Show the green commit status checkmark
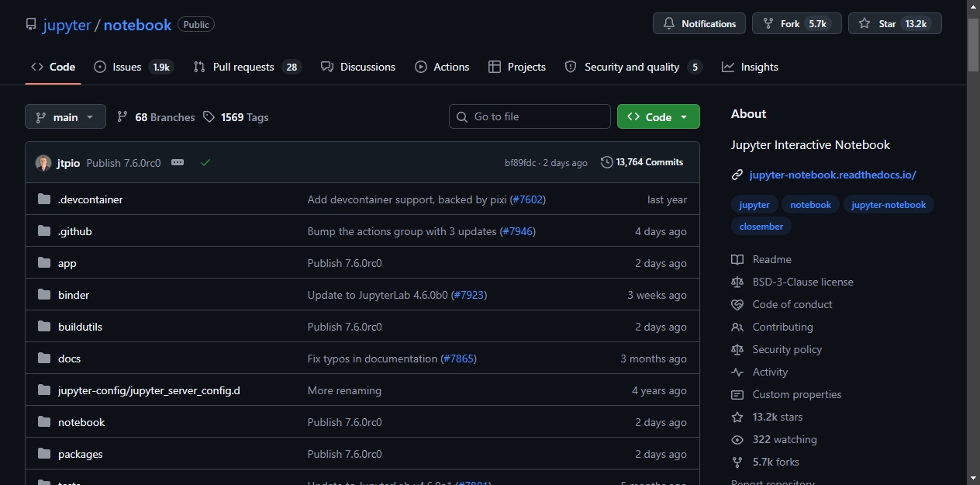 205,162
